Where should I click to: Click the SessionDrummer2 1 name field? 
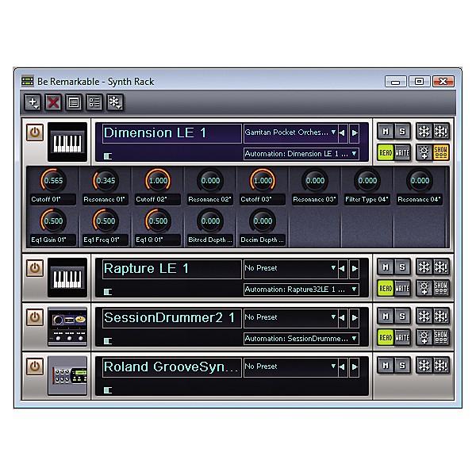tap(172, 318)
